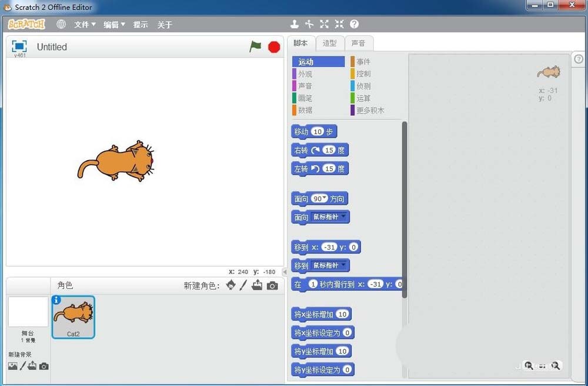Screen dimensions: 588x386
Task: Click the red stop button
Action: (273, 46)
